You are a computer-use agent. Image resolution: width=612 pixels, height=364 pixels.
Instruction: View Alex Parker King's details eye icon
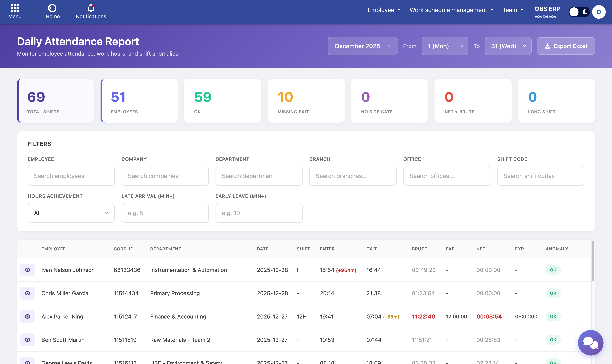[27, 316]
